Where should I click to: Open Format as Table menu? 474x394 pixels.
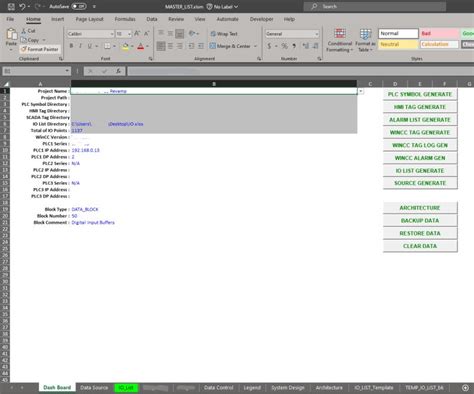(365, 40)
